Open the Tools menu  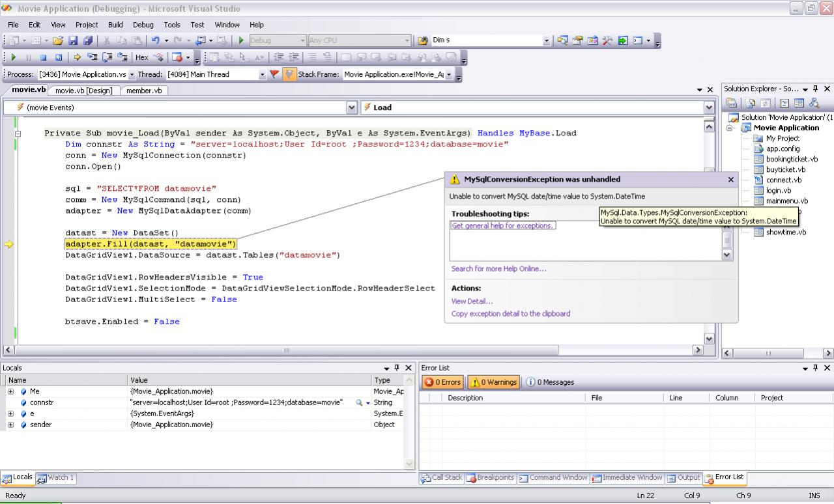coord(172,25)
